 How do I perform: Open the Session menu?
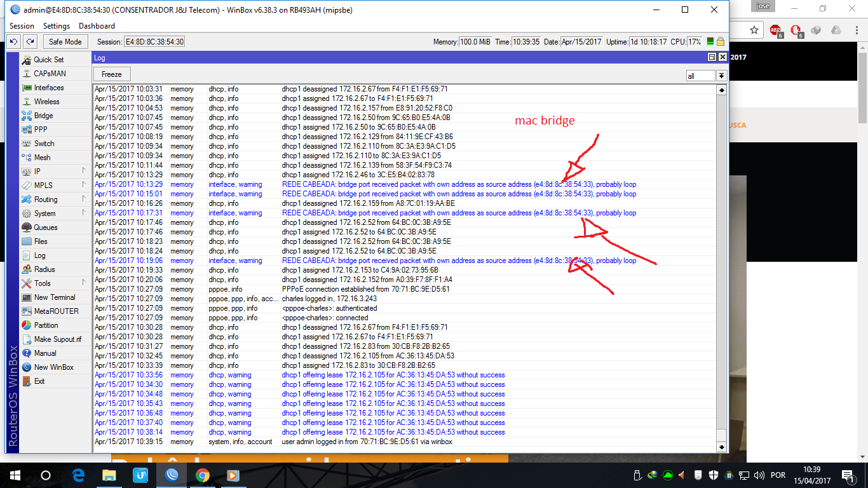click(22, 26)
